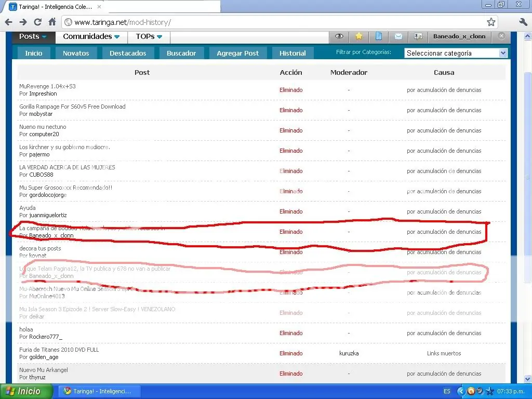
Task: Open user computer20's profile link
Action: (44, 135)
